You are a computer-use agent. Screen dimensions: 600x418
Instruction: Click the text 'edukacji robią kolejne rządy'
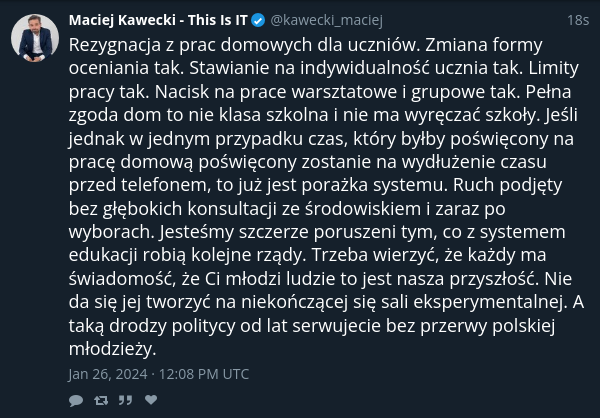coord(188,255)
